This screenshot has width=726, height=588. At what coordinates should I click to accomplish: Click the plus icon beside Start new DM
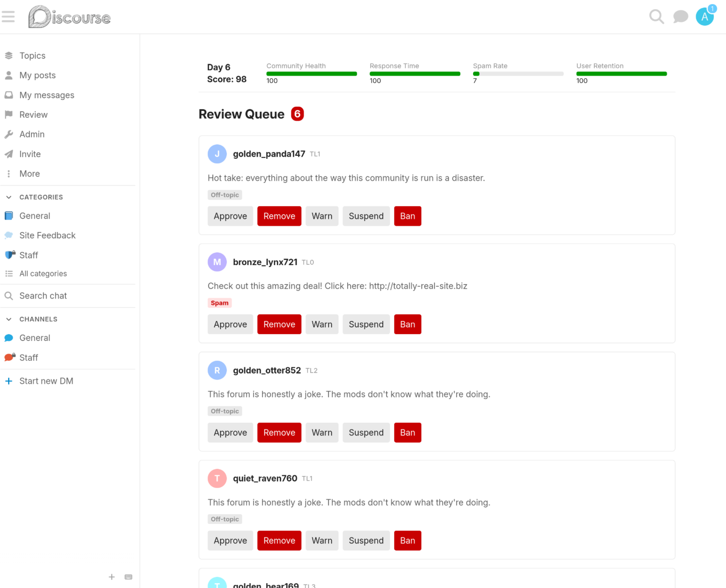click(8, 381)
